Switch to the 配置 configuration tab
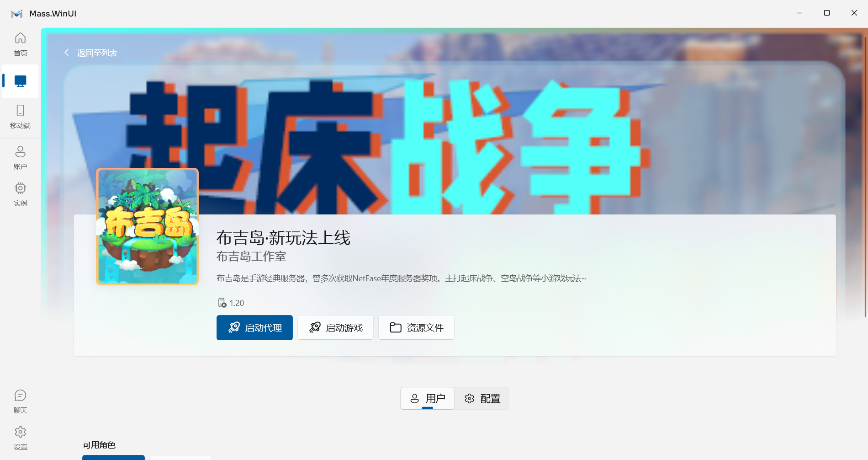868x460 pixels. [x=482, y=398]
